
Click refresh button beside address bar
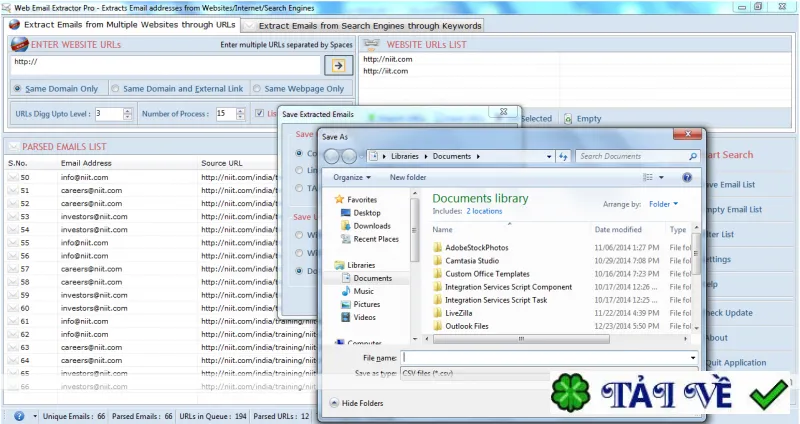563,156
